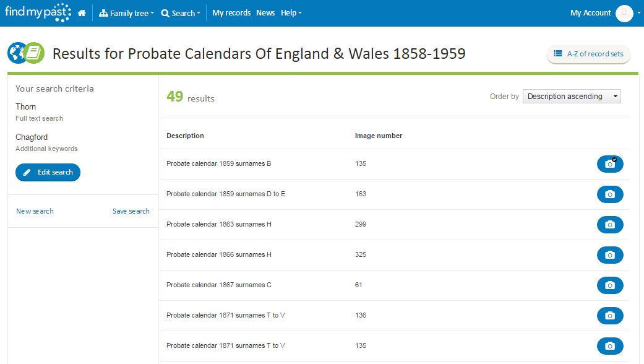Image resolution: width=644 pixels, height=364 pixels.
Task: Open camera icon for 1859 surnames D to E
Action: [610, 194]
